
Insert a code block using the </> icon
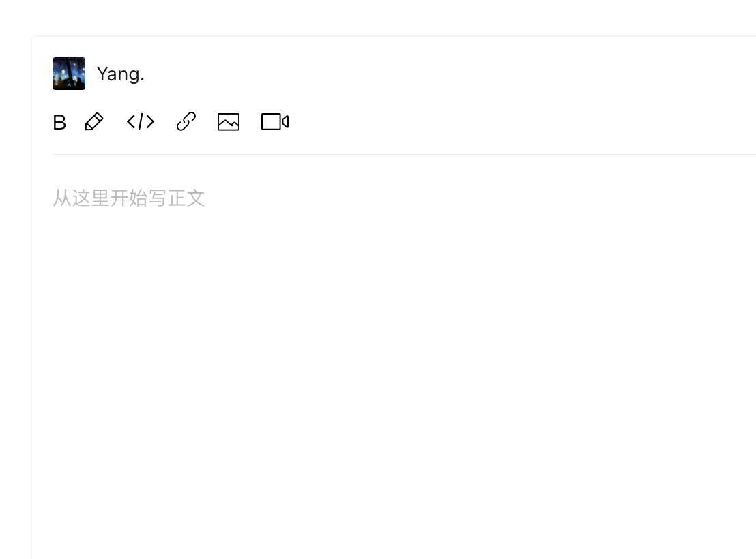click(x=141, y=121)
